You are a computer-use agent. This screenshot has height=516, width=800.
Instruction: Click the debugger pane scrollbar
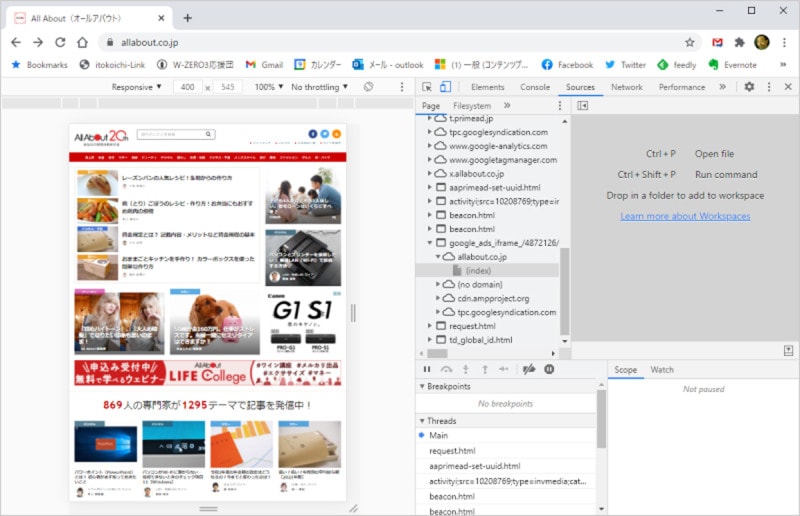click(x=601, y=419)
